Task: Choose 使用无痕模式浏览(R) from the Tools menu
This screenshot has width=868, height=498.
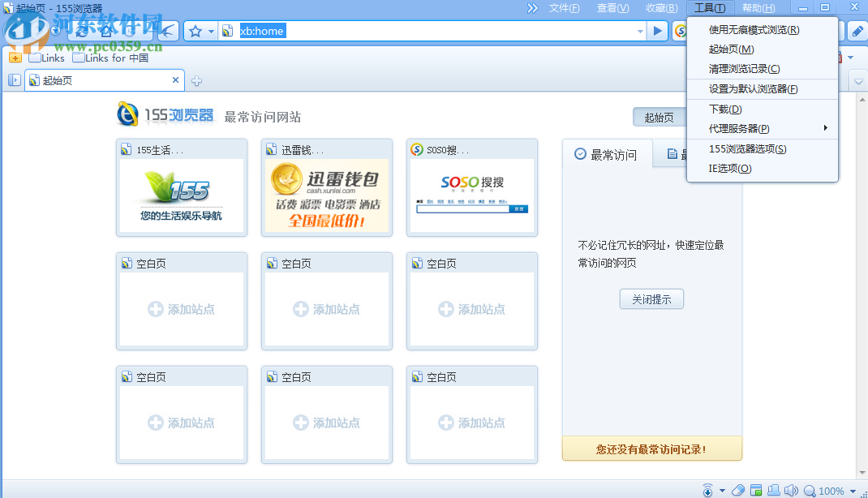Action: [763, 30]
